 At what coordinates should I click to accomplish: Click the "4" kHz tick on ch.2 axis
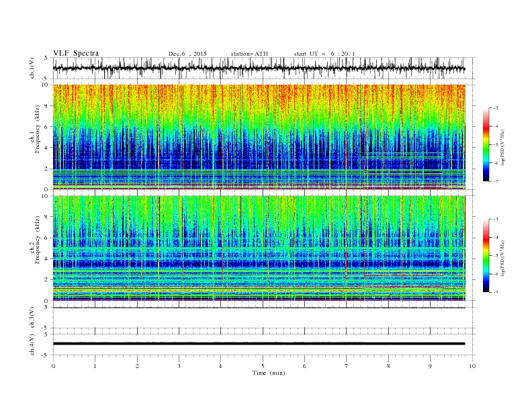coord(47,259)
